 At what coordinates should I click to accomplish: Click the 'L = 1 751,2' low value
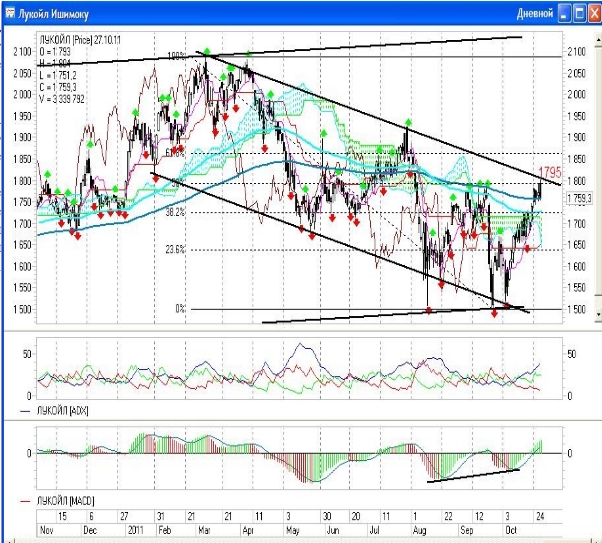(58, 75)
